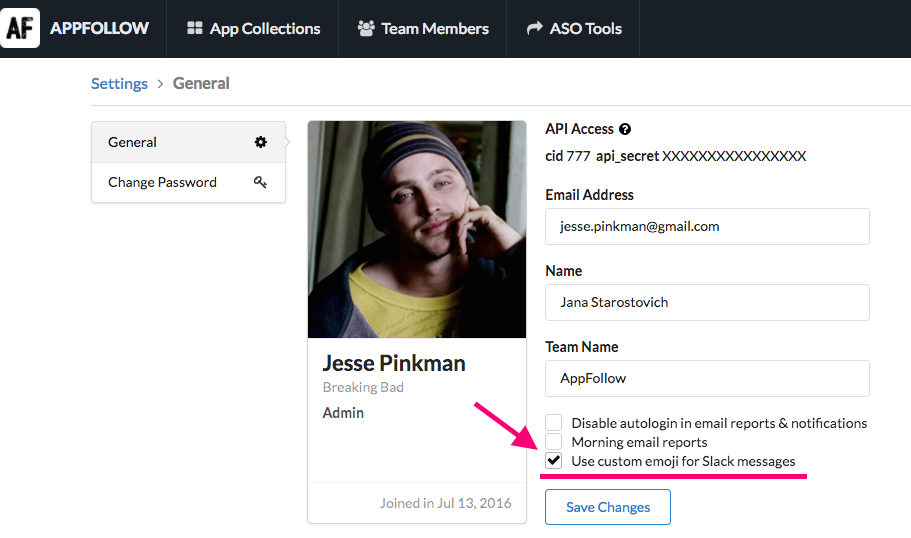Image resolution: width=911 pixels, height=538 pixels.
Task: Open ASO Tools
Action: [573, 28]
